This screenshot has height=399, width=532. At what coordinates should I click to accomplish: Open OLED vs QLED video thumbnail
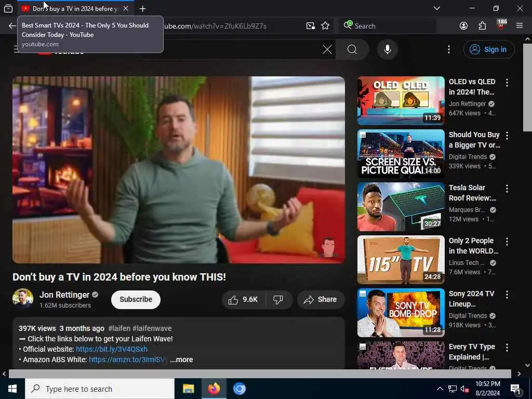pos(401,101)
